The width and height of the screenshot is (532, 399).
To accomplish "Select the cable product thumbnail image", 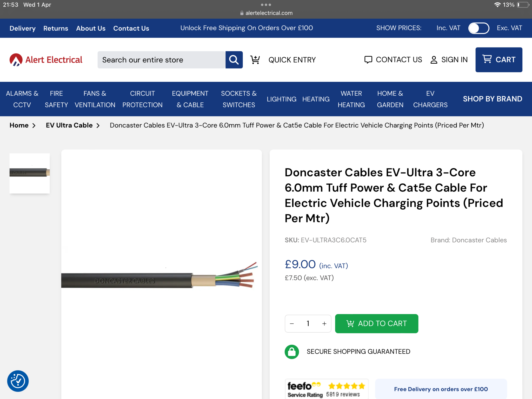I will (x=30, y=173).
